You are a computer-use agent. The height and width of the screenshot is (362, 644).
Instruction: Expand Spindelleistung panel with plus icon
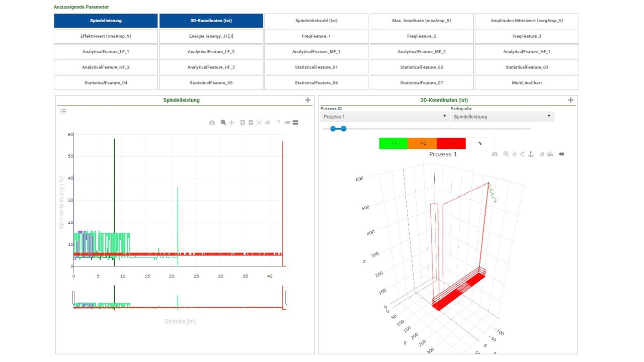coord(308,100)
